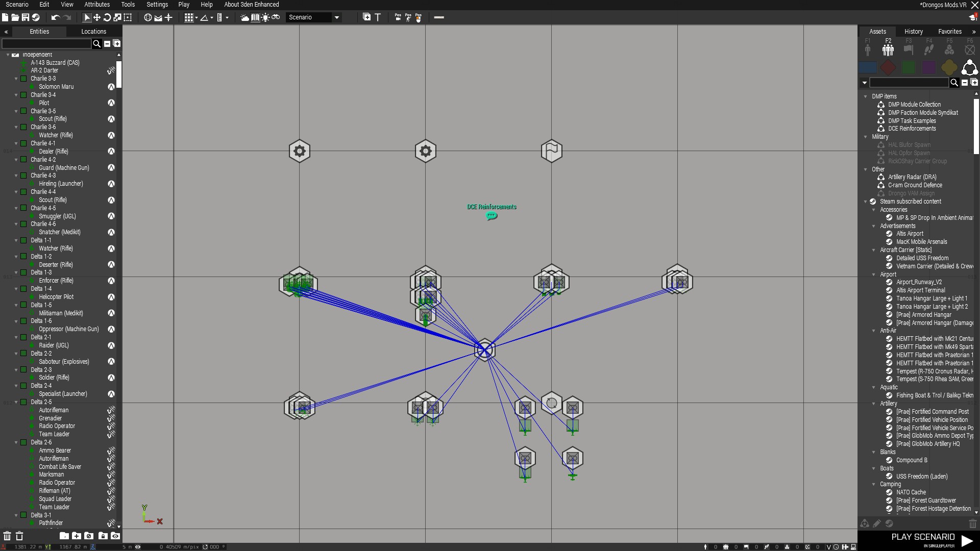Open weather settings cloud icon
The image size is (980, 551).
click(245, 17)
